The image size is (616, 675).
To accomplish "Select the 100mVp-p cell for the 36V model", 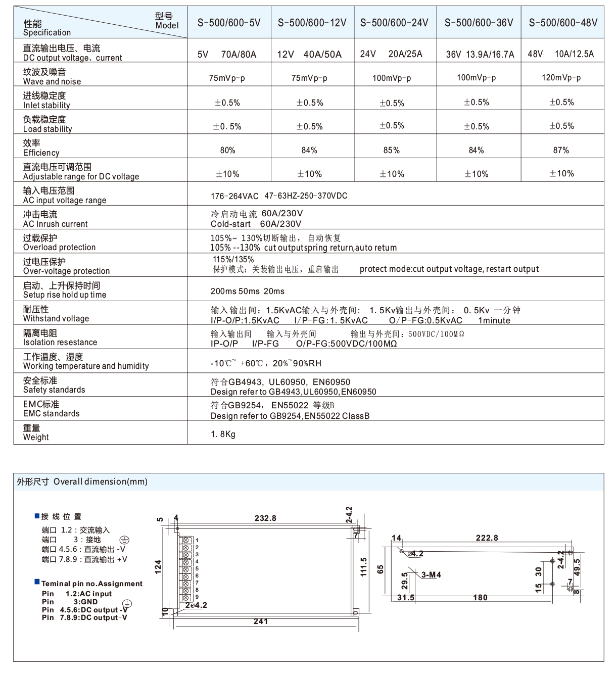I will click(478, 77).
